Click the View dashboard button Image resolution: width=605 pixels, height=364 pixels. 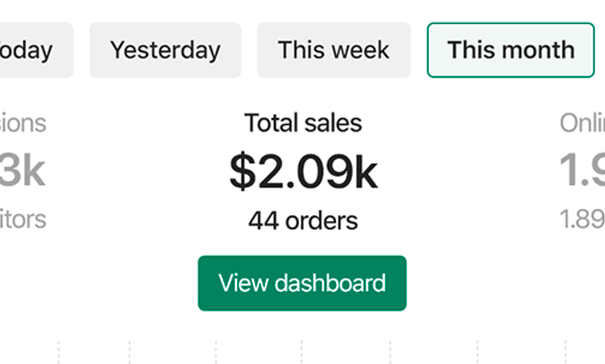[302, 283]
